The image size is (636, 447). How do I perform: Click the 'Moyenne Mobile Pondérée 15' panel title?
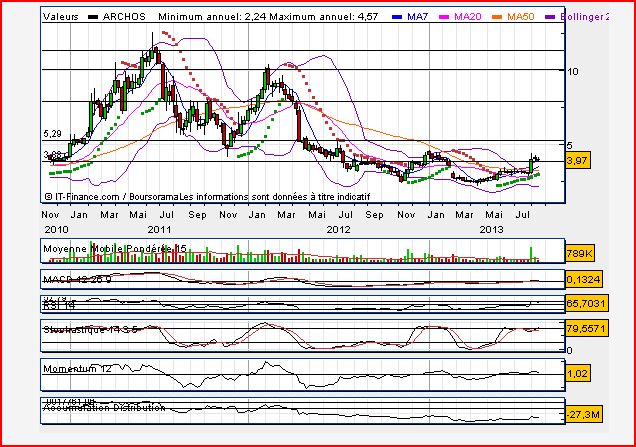pyautogui.click(x=115, y=249)
